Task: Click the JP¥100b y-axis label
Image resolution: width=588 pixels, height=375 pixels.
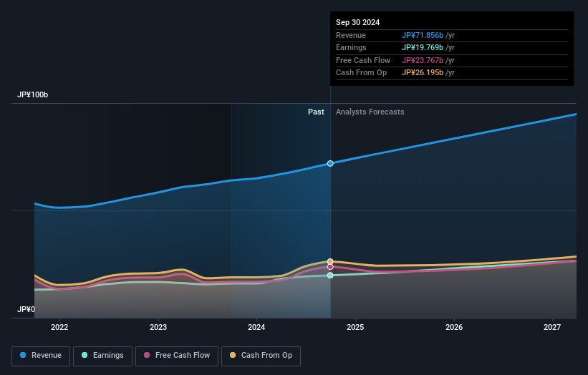Action: 33,94
